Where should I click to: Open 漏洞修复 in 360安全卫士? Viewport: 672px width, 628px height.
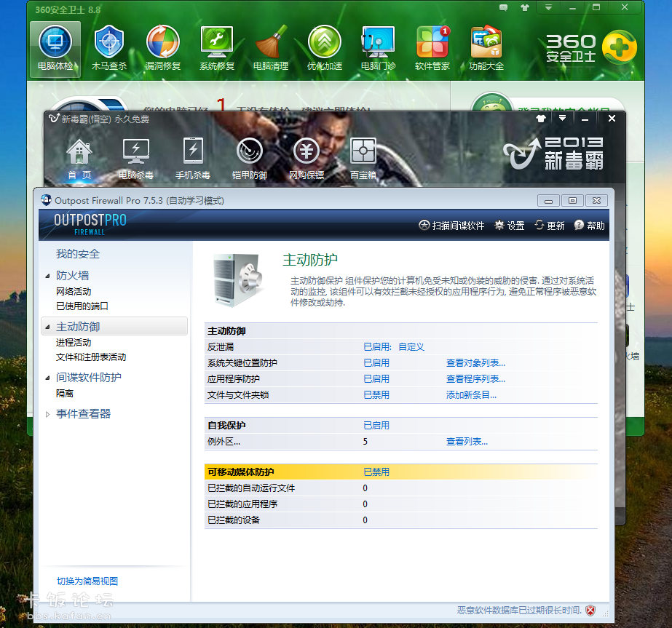point(163,49)
